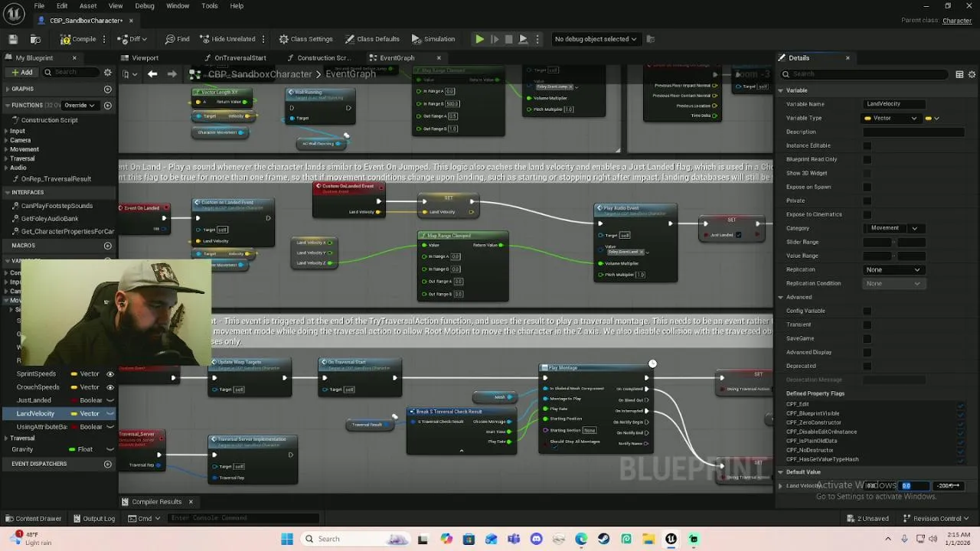Open Class Defaults
The image size is (980, 551).
[372, 39]
